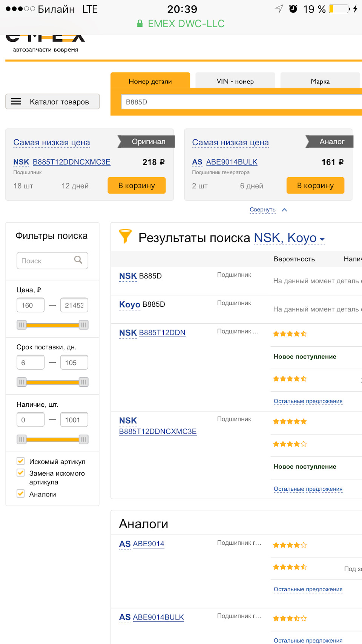The width and height of the screenshot is (362, 644).
Task: Expand Остальные предложения for NSK B885T12DDN
Action: [308, 401]
